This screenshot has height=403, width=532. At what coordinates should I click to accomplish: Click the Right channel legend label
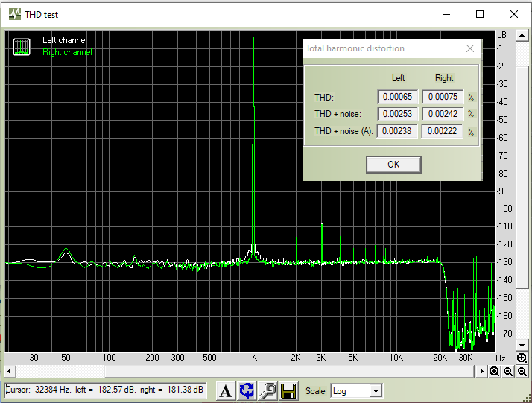click(67, 52)
